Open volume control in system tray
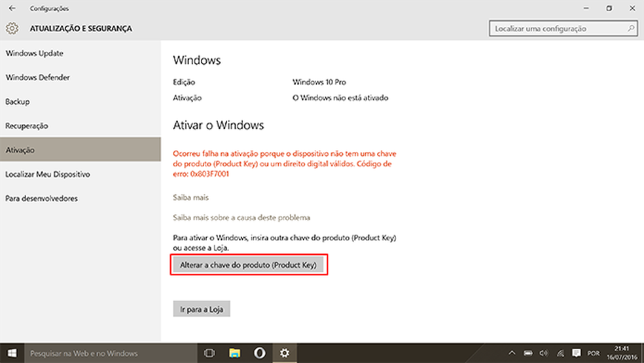The height and width of the screenshot is (363, 644). pyautogui.click(x=544, y=353)
